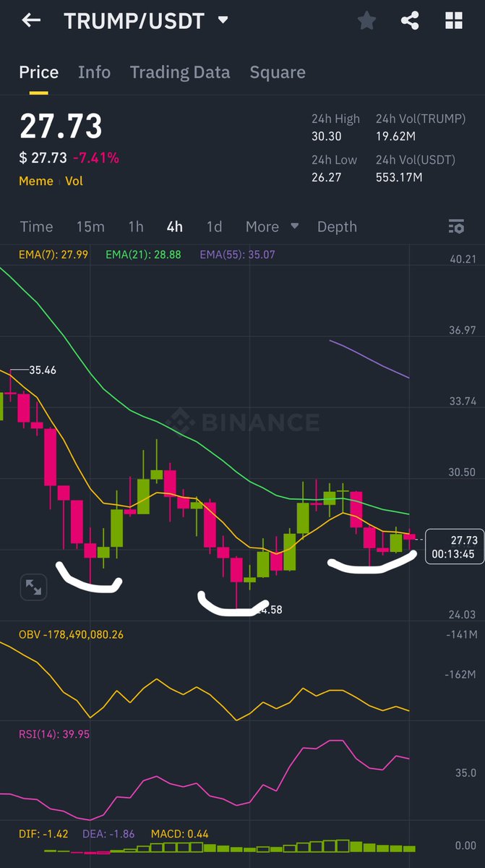Click the 35.0 RSI axis label
Screen dimensions: 485x868
(465, 773)
